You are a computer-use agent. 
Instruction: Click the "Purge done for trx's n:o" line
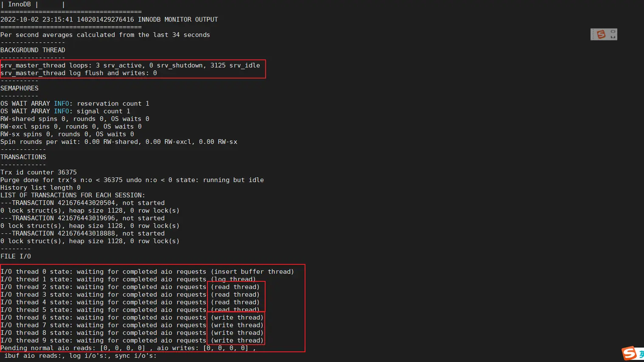click(x=132, y=180)
